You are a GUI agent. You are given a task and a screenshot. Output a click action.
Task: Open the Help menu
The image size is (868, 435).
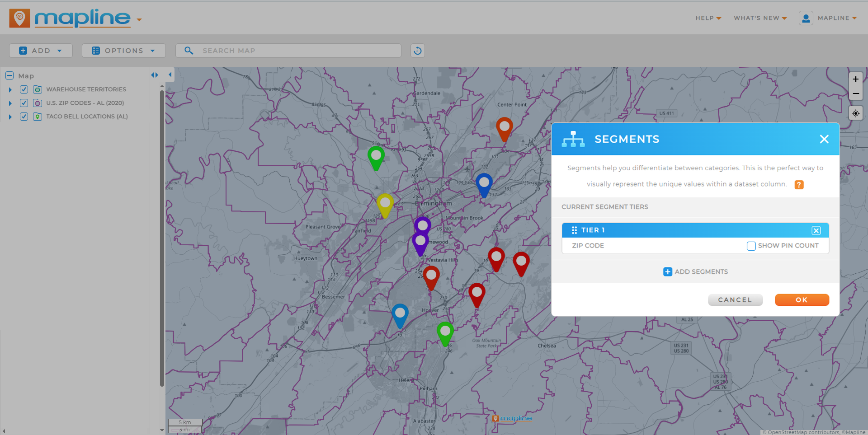[x=708, y=18]
